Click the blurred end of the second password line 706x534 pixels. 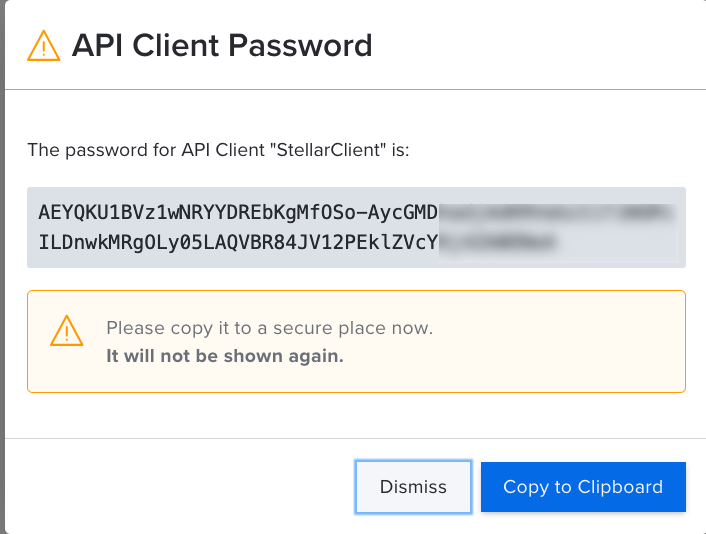point(498,241)
